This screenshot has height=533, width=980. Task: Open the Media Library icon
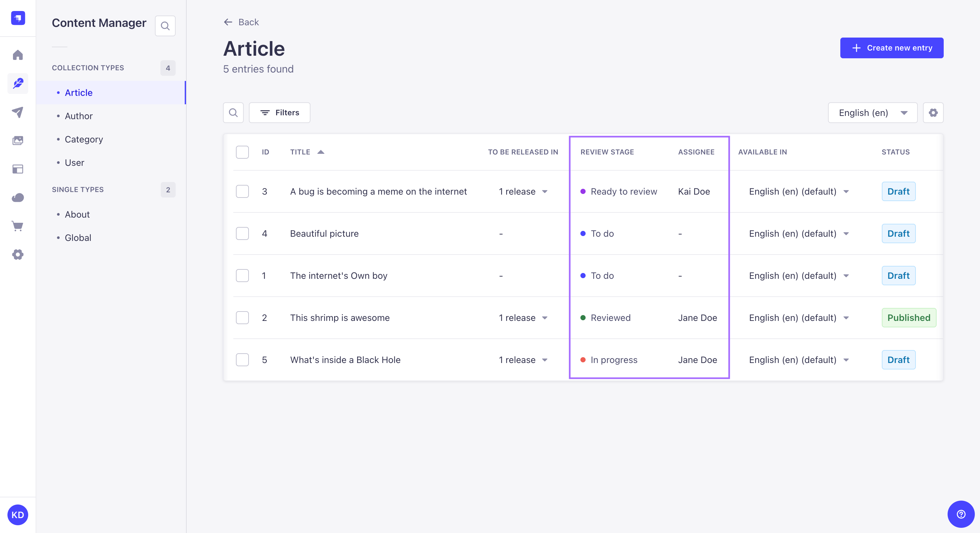pos(17,140)
